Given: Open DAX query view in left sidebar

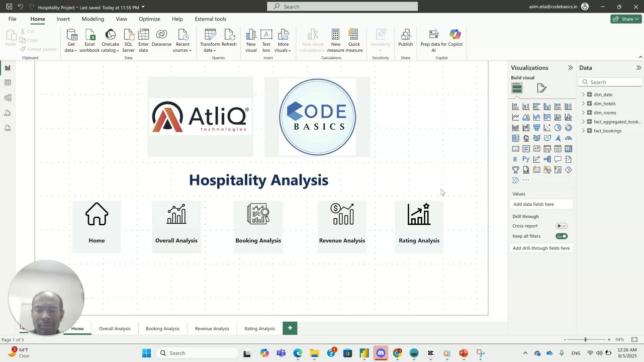Looking at the screenshot, I should click(8, 113).
